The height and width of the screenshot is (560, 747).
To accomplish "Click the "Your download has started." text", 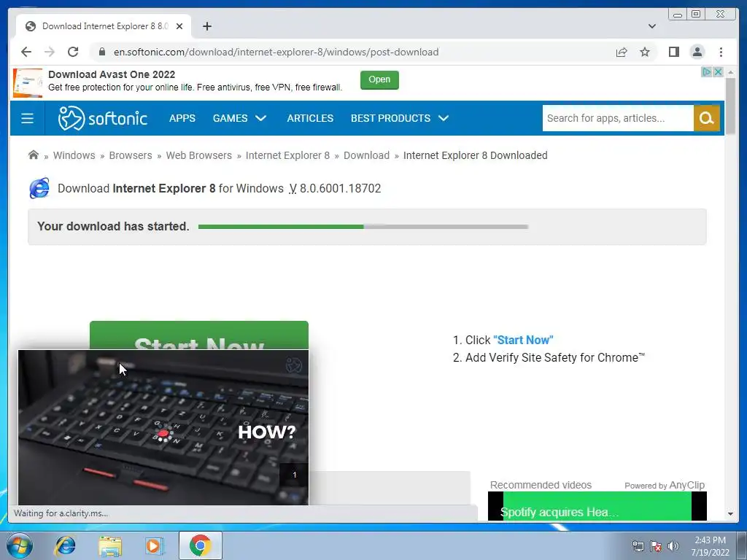I will [113, 226].
